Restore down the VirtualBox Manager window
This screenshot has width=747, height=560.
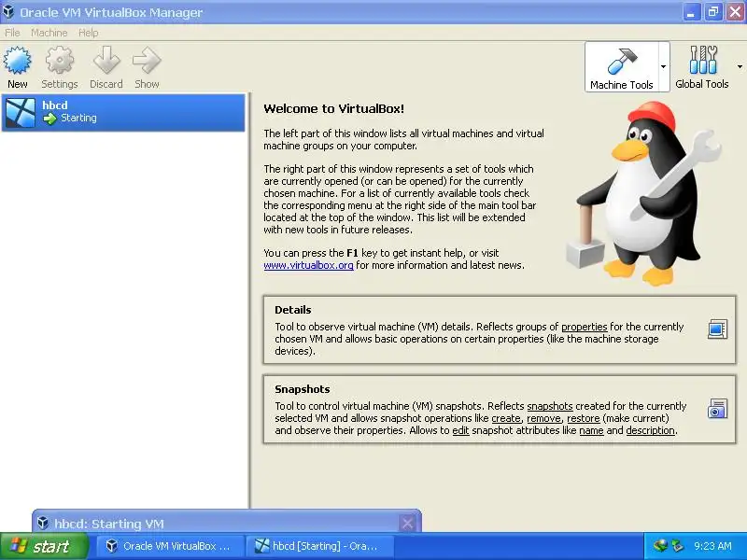(713, 12)
